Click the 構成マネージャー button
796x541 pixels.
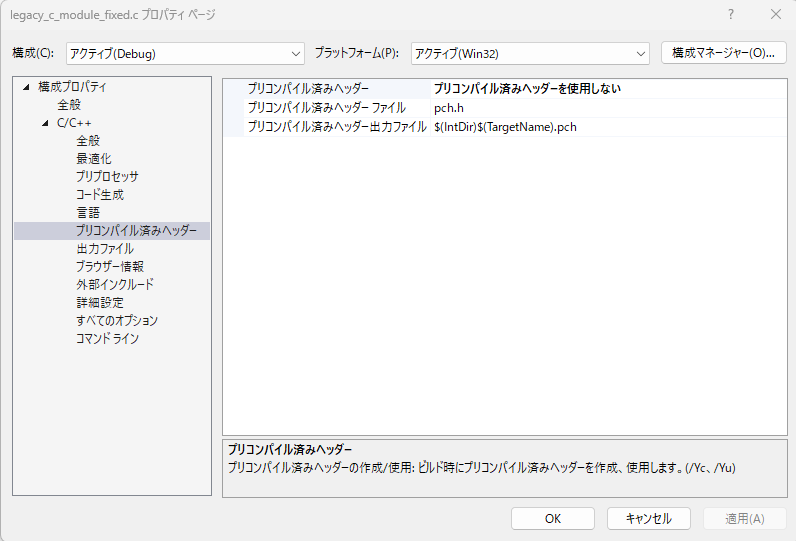(x=723, y=53)
